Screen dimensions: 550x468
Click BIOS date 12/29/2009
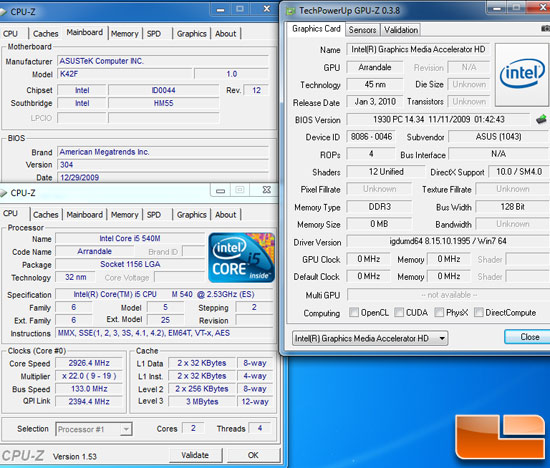79,178
